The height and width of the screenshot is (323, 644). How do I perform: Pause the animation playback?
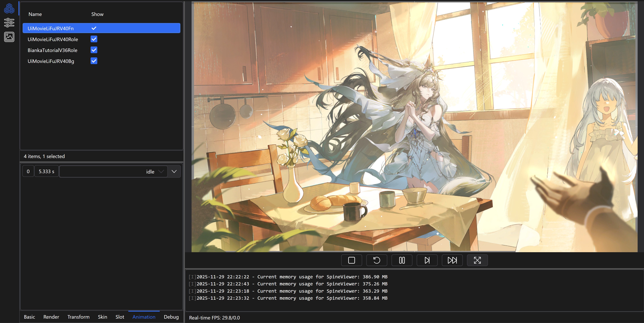pos(402,260)
